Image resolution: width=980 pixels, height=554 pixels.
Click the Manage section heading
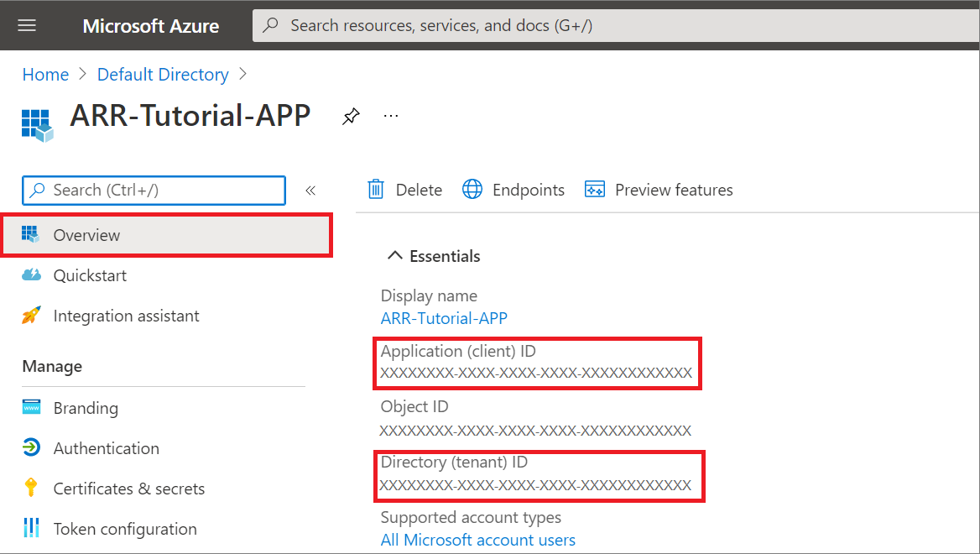coord(52,367)
